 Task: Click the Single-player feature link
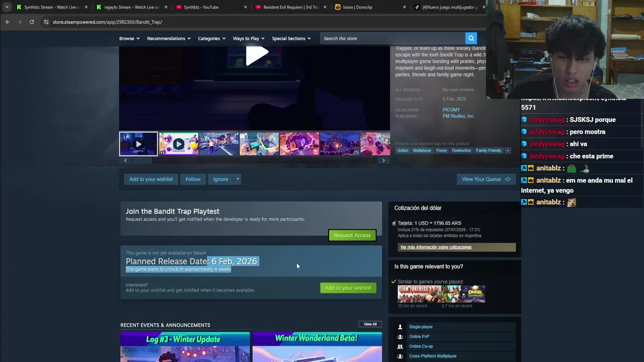pos(421,327)
